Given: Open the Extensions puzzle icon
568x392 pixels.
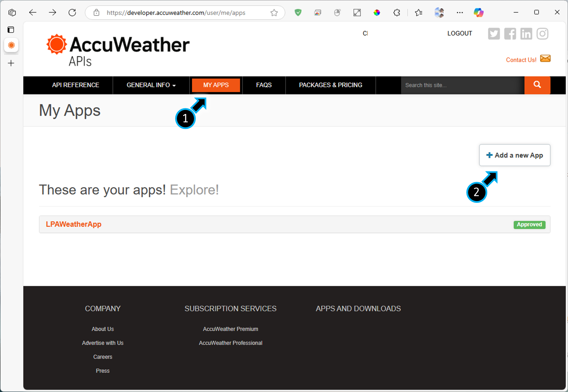Looking at the screenshot, I should coord(397,13).
